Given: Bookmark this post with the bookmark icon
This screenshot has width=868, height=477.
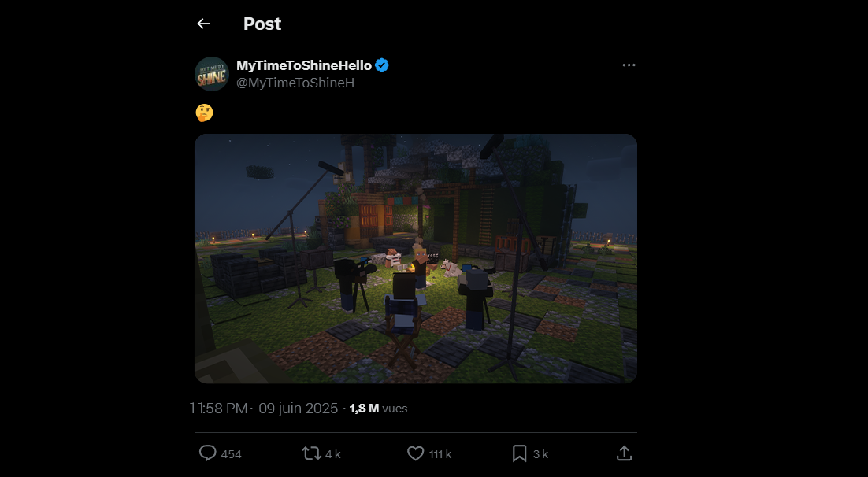Looking at the screenshot, I should tap(519, 453).
